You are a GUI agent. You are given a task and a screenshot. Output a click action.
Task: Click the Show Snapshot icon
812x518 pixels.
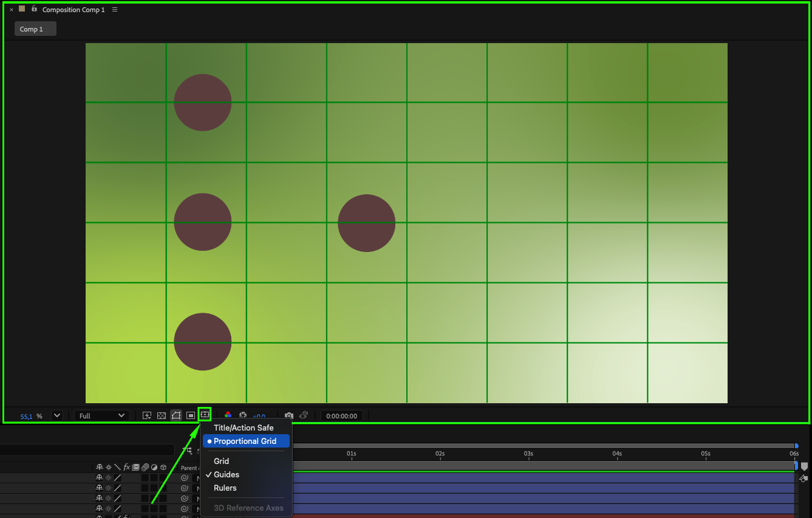[x=304, y=415]
